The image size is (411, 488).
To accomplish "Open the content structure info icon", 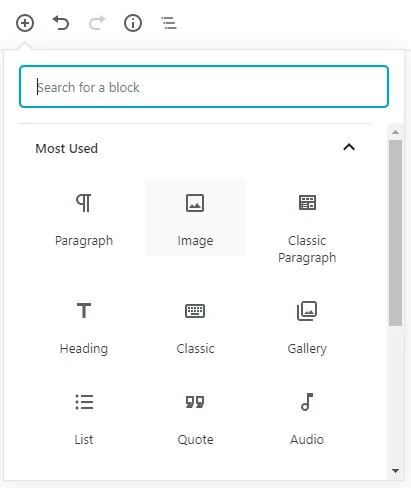I will point(133,23).
